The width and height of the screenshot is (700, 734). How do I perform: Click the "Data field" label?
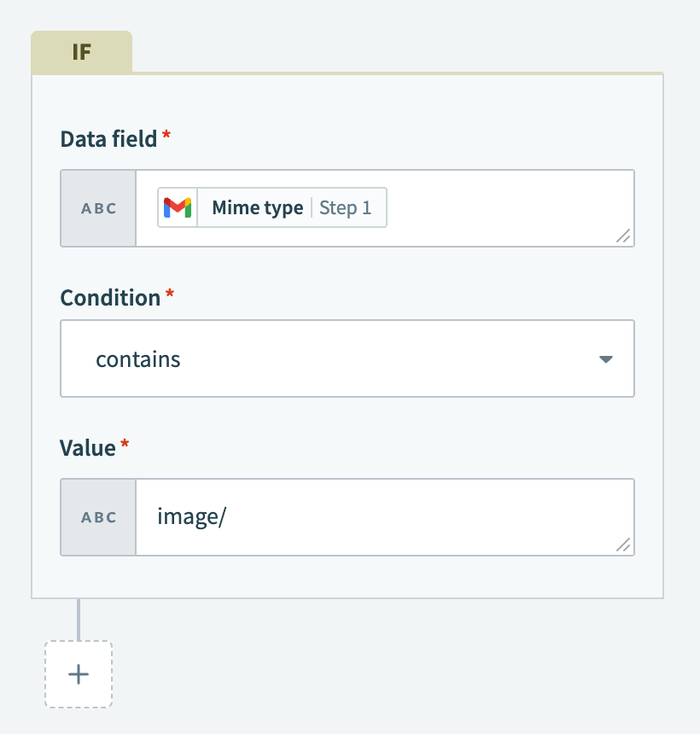108,139
